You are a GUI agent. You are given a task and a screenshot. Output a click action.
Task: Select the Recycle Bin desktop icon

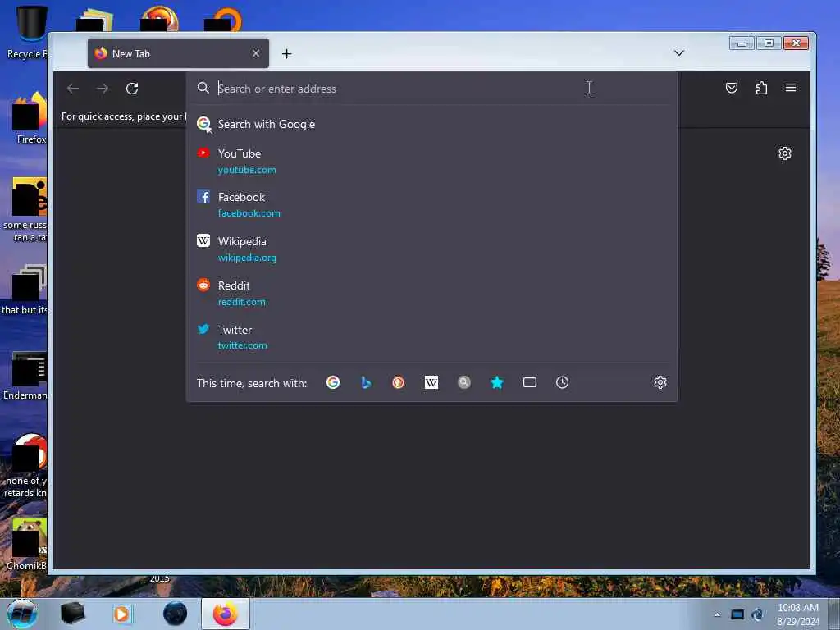29,32
